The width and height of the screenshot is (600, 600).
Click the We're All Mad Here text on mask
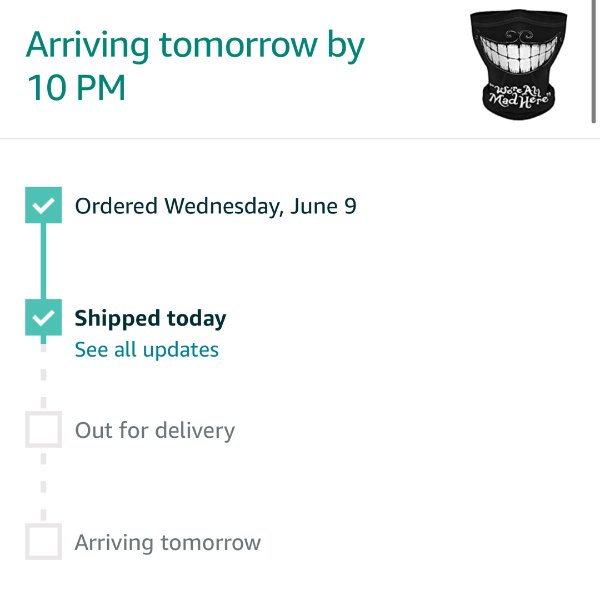pyautogui.click(x=520, y=96)
